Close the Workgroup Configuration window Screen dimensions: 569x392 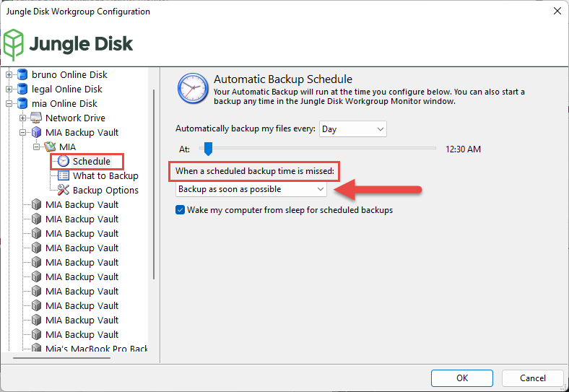[557, 12]
